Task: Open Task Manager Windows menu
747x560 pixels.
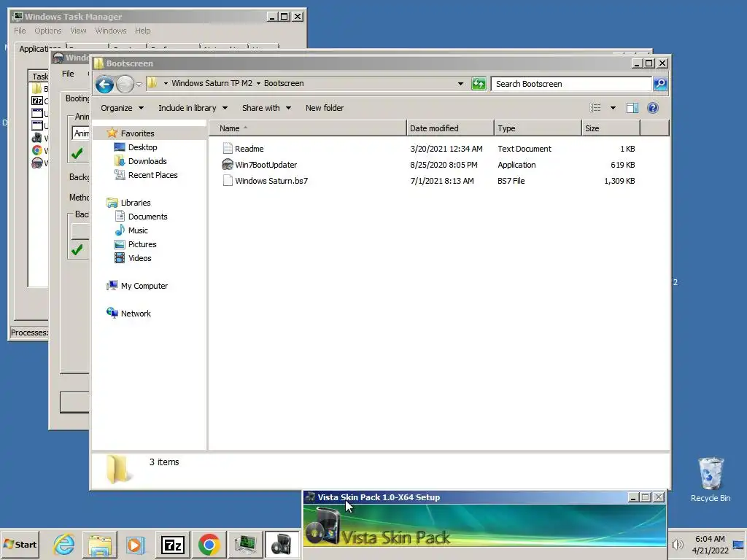Action: pos(111,31)
